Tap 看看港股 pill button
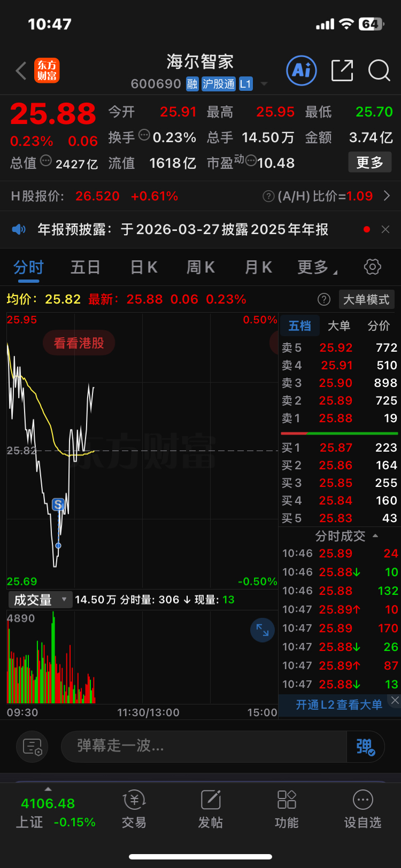Image resolution: width=401 pixels, height=868 pixels. point(79,343)
